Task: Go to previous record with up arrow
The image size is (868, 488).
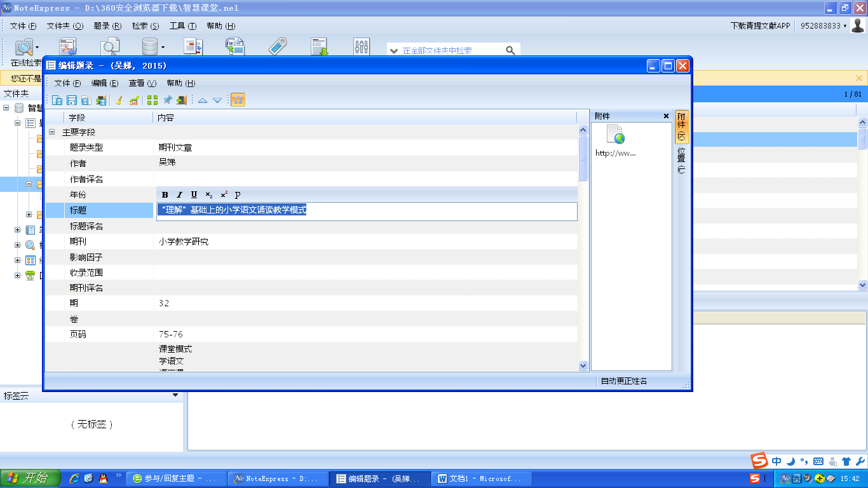Action: tap(203, 100)
